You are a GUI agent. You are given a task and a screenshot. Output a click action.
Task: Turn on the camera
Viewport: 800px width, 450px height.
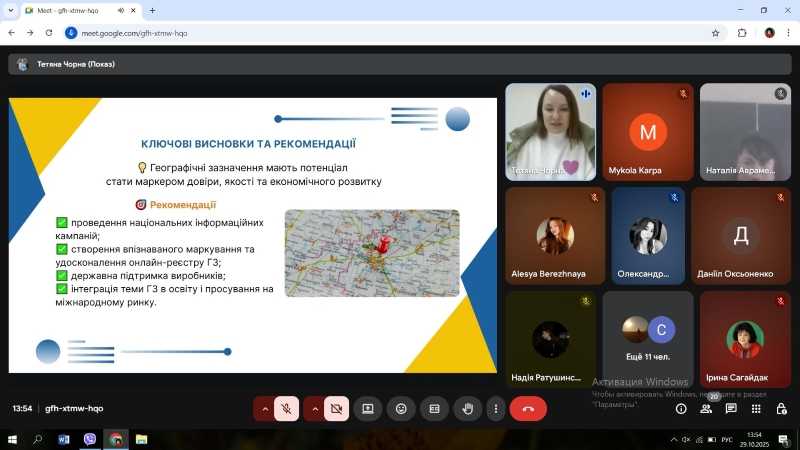pos(337,408)
